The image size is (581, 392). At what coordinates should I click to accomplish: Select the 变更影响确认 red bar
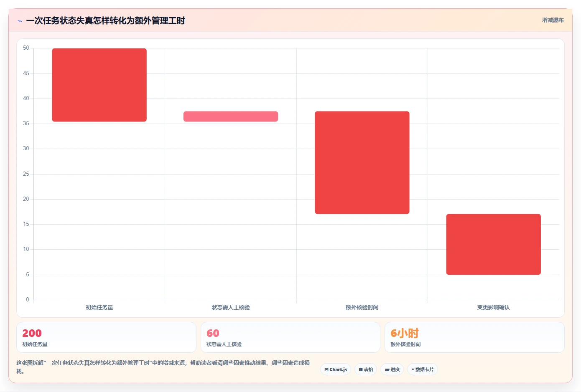click(494, 244)
